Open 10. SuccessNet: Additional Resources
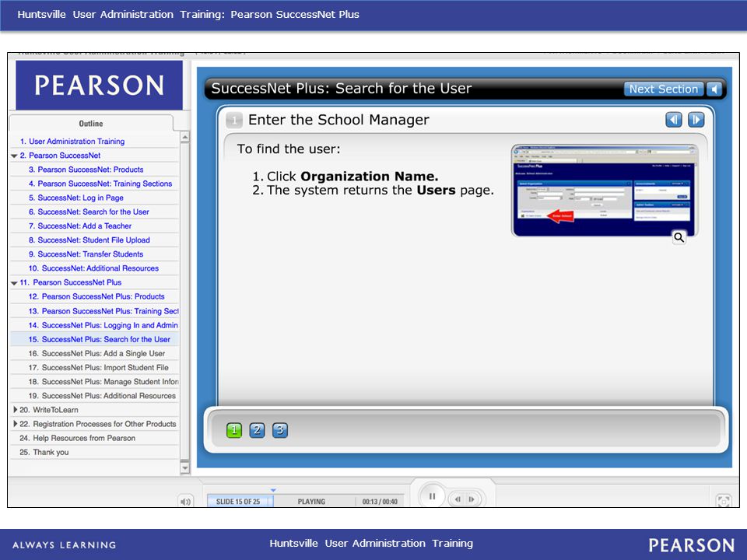Image resolution: width=747 pixels, height=560 pixels. tap(94, 268)
